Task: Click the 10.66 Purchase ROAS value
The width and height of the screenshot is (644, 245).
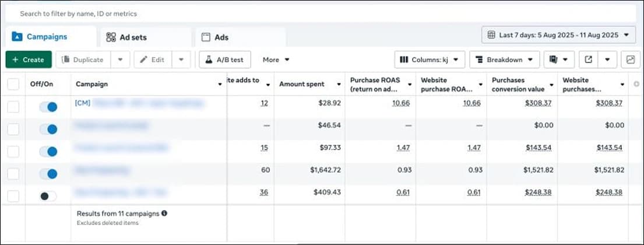Action: 401,103
